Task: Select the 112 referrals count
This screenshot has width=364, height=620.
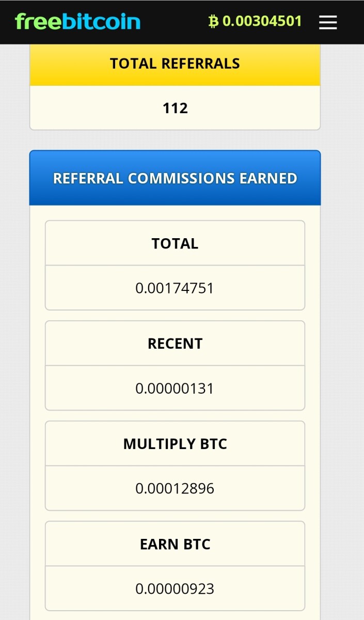Action: [175, 108]
